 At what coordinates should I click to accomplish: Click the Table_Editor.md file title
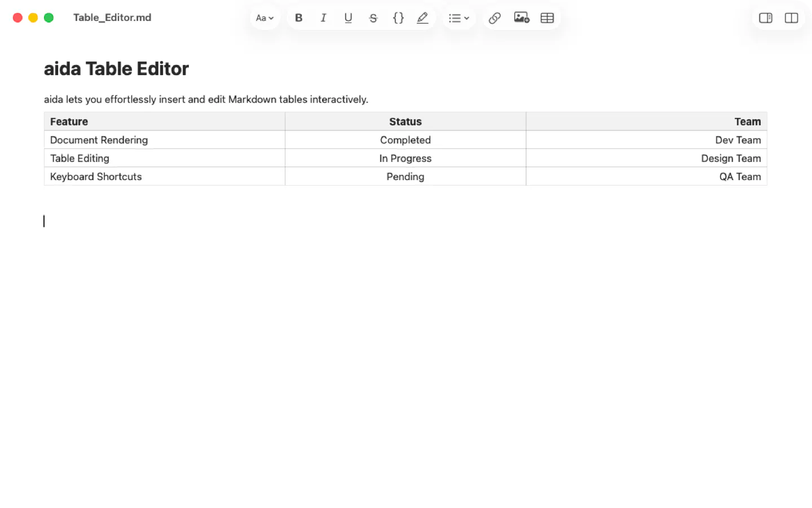(x=112, y=17)
